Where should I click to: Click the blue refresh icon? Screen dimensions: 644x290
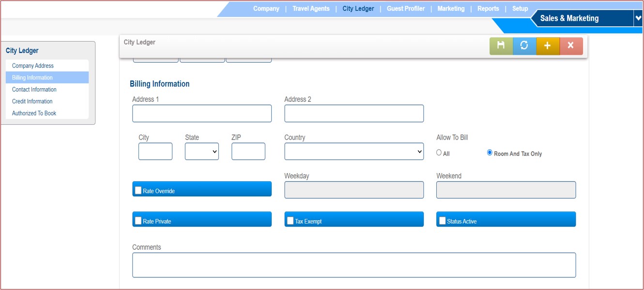pos(524,46)
